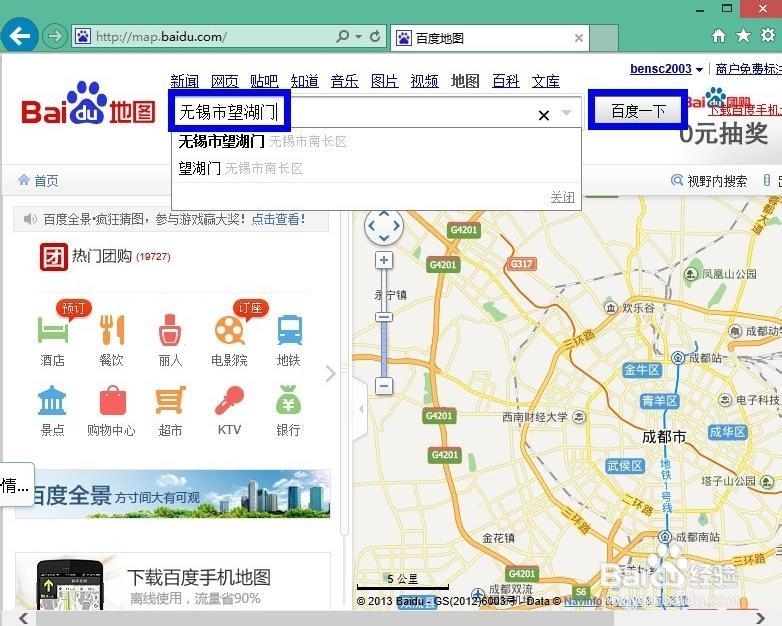Image resolution: width=782 pixels, height=626 pixels.
Task: Click the 金牛区 district label
Action: click(x=642, y=370)
